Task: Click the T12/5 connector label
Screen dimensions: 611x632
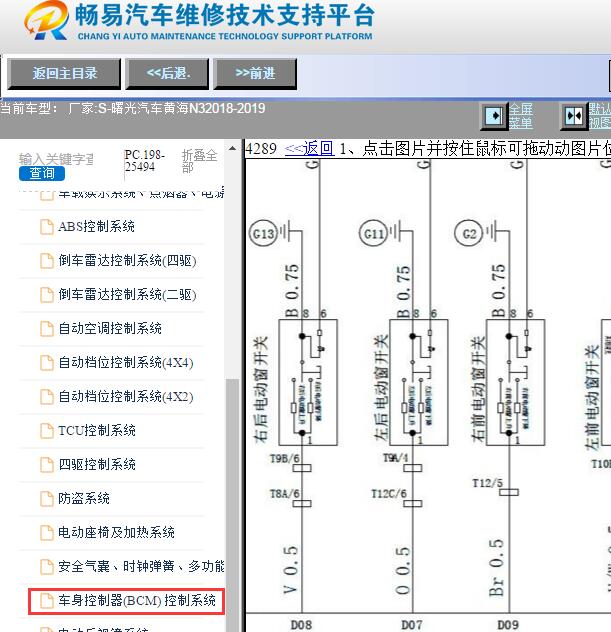Action: 488,483
